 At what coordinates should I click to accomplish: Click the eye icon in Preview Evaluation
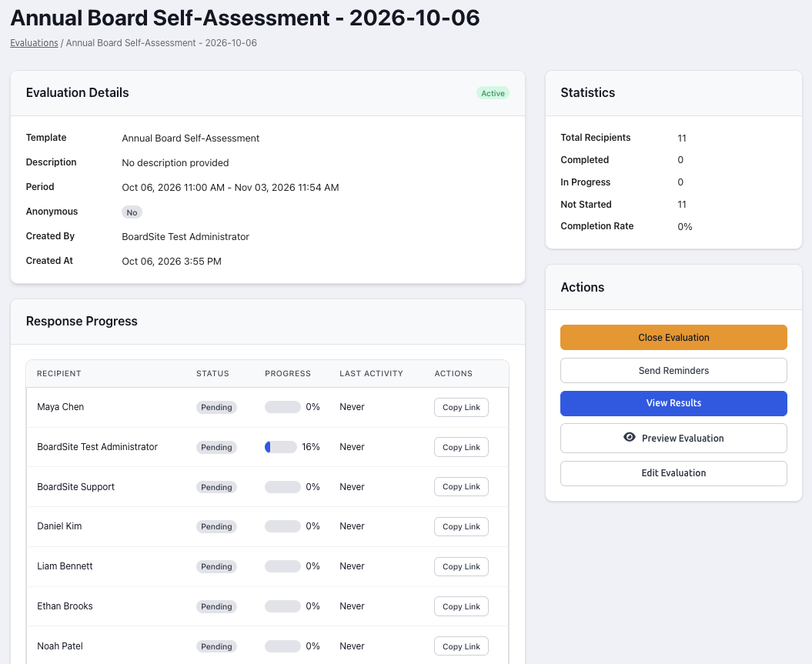(629, 437)
